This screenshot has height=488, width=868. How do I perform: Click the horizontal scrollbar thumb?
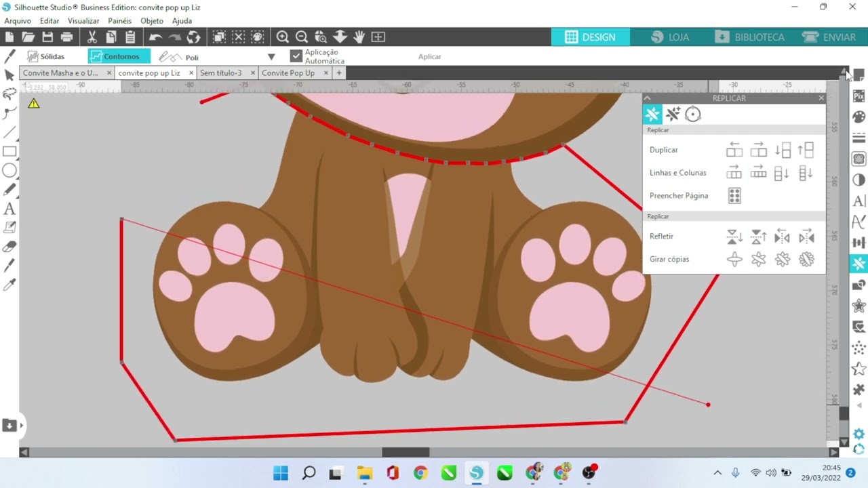tap(406, 452)
